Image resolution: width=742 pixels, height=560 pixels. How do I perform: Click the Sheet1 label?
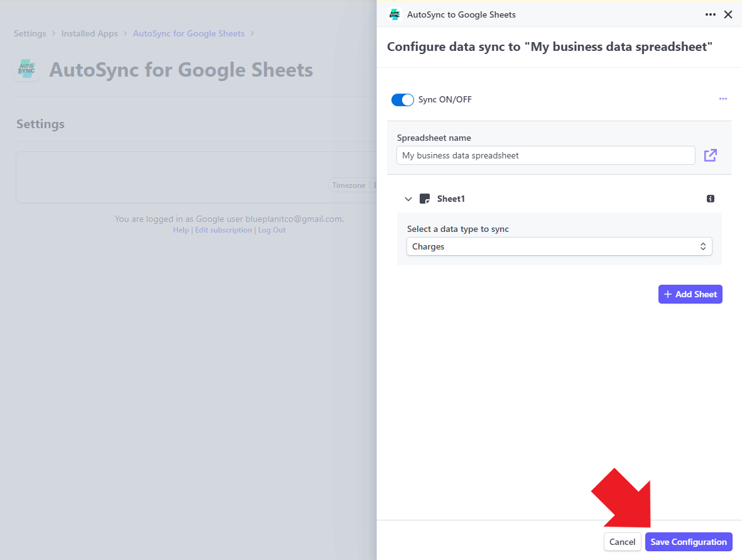tap(451, 199)
